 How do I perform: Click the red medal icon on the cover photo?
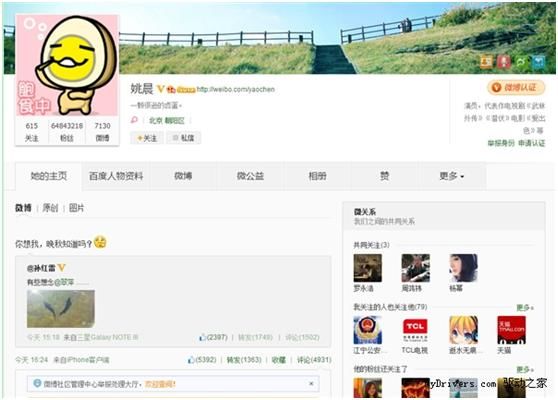(x=504, y=62)
